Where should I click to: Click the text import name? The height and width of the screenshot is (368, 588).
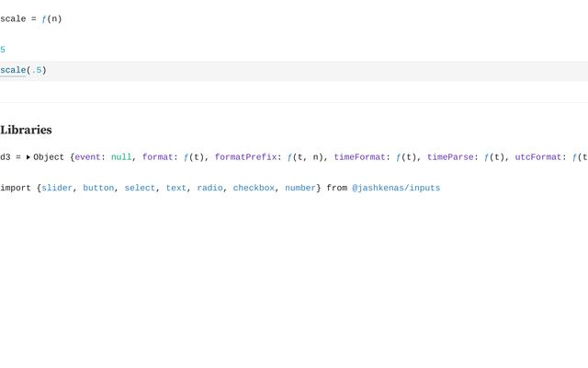click(x=176, y=188)
